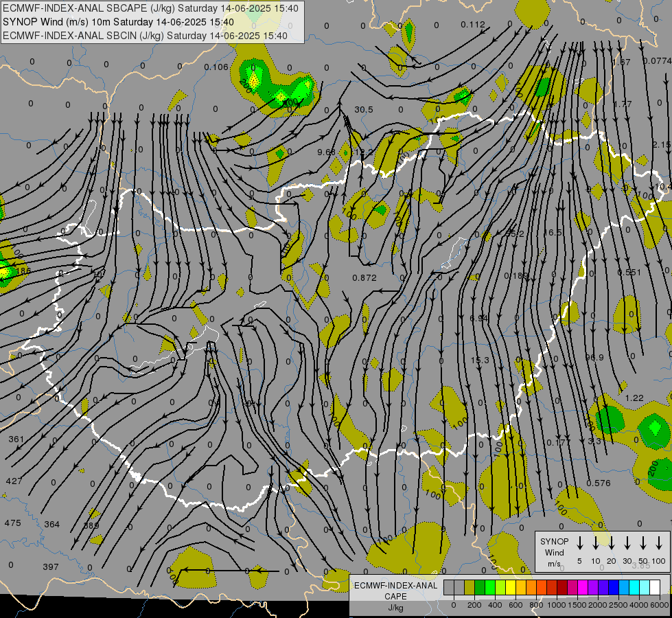Click the '16.5' value on the map
672x618 pixels.
pyautogui.click(x=553, y=233)
